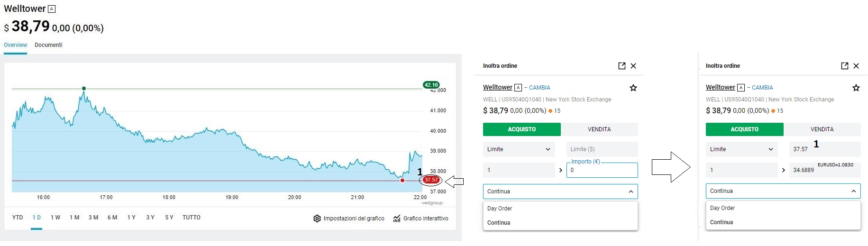This screenshot has height=246, width=868.
Task: Click the green 42.10 high price badge
Action: click(x=431, y=85)
